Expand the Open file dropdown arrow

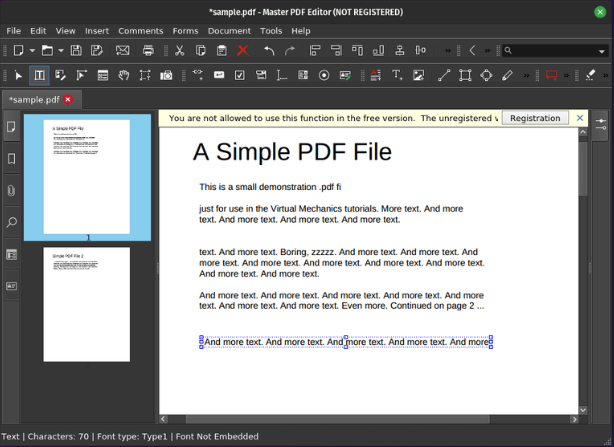click(61, 50)
